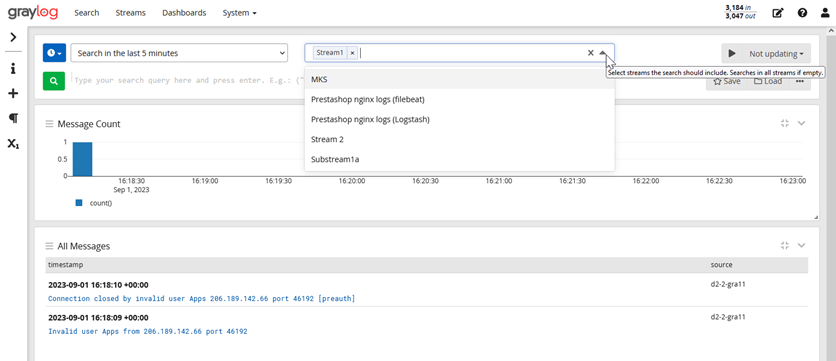Open the 'Invalid user Apps from' message
The image size is (836, 361).
(x=148, y=332)
